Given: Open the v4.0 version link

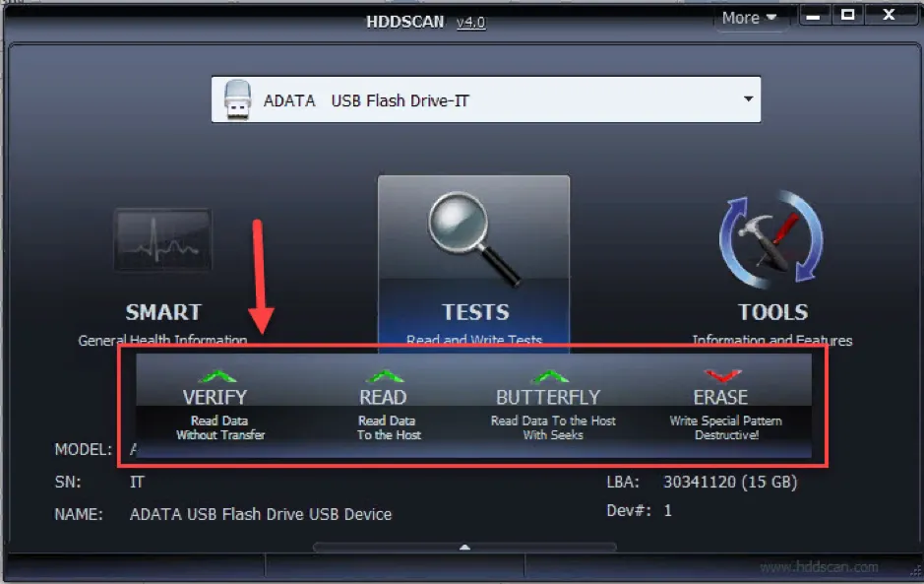Looking at the screenshot, I should pyautogui.click(x=470, y=23).
